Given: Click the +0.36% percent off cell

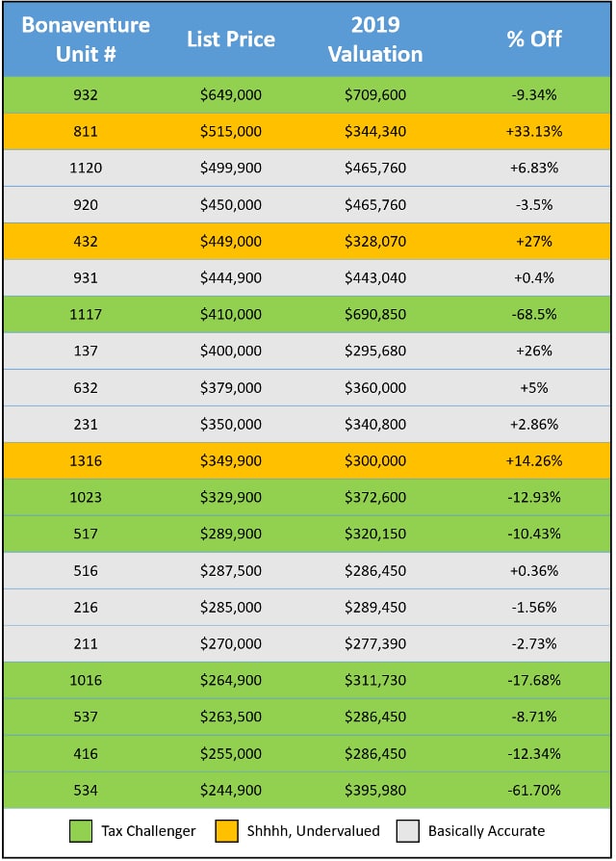Looking at the screenshot, I should click(x=534, y=570).
